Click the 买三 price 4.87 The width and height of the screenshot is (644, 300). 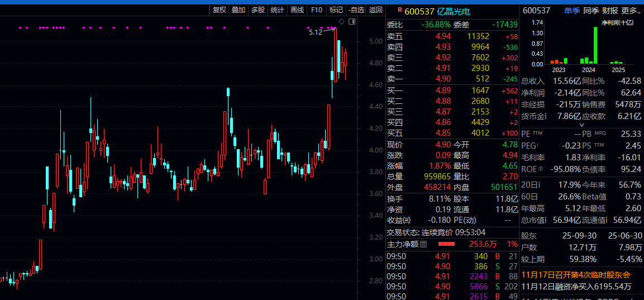click(x=443, y=112)
